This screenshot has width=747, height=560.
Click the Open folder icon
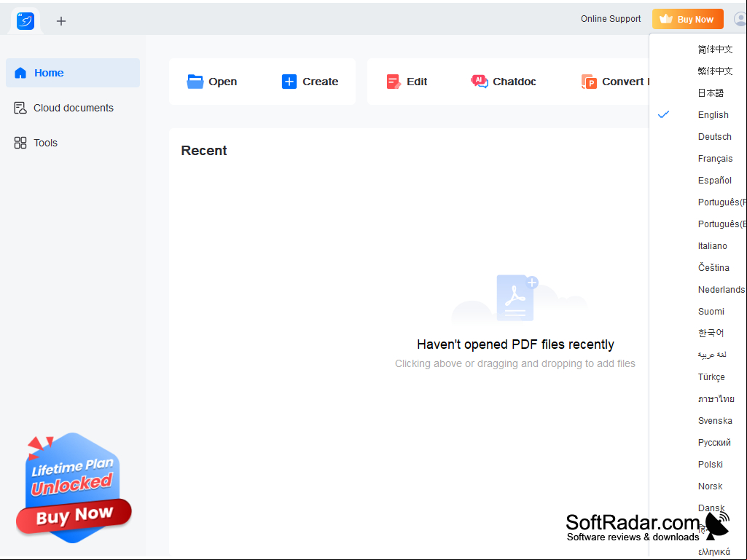[x=195, y=82]
